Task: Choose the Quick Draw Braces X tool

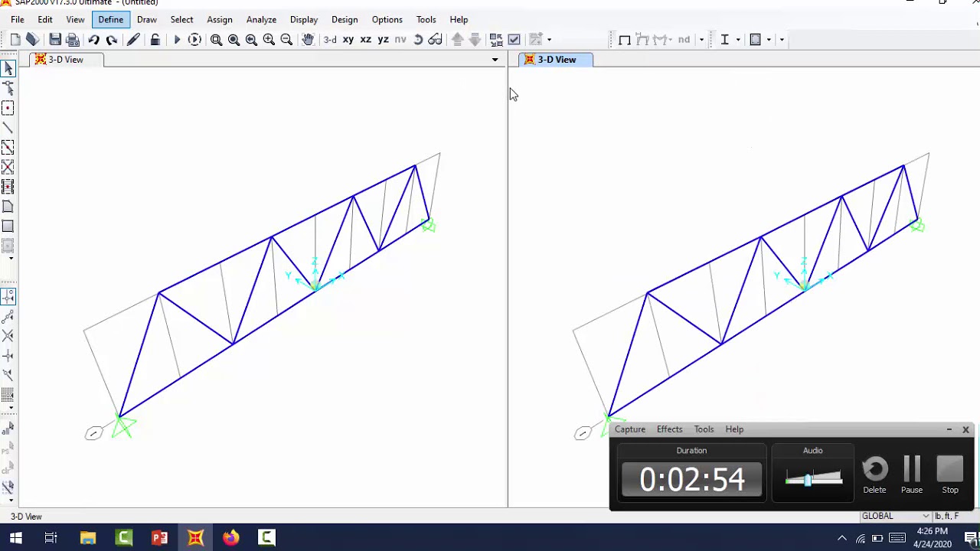Action: [x=8, y=167]
